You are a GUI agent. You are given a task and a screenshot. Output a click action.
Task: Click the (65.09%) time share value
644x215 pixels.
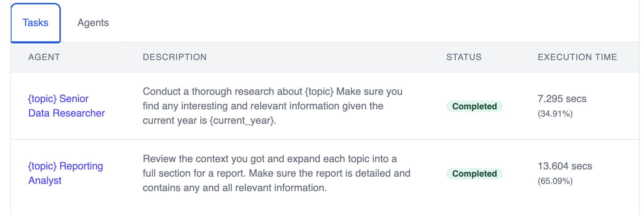(555, 181)
